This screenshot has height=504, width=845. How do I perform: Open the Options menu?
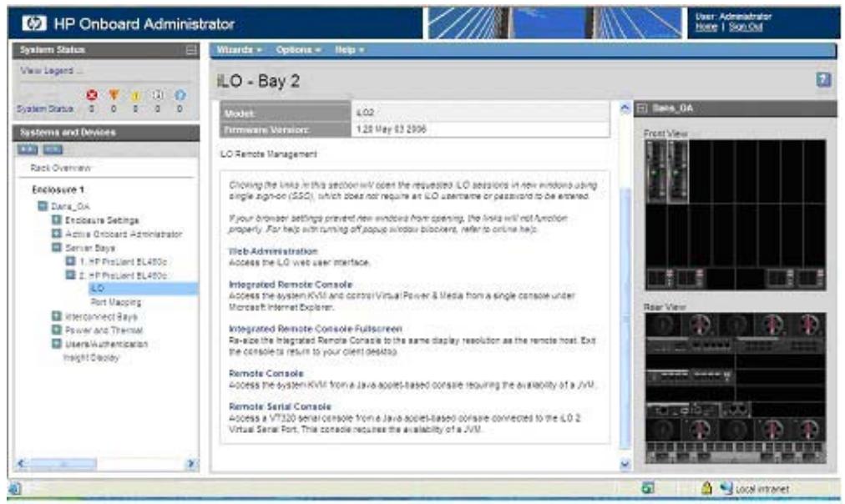point(299,49)
